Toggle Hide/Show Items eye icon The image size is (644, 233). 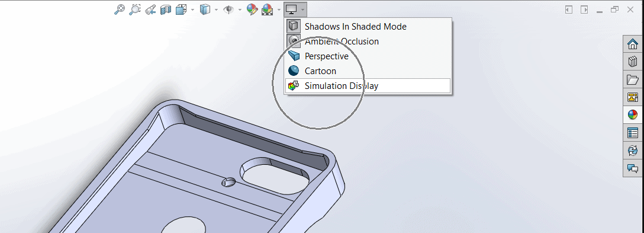click(228, 9)
